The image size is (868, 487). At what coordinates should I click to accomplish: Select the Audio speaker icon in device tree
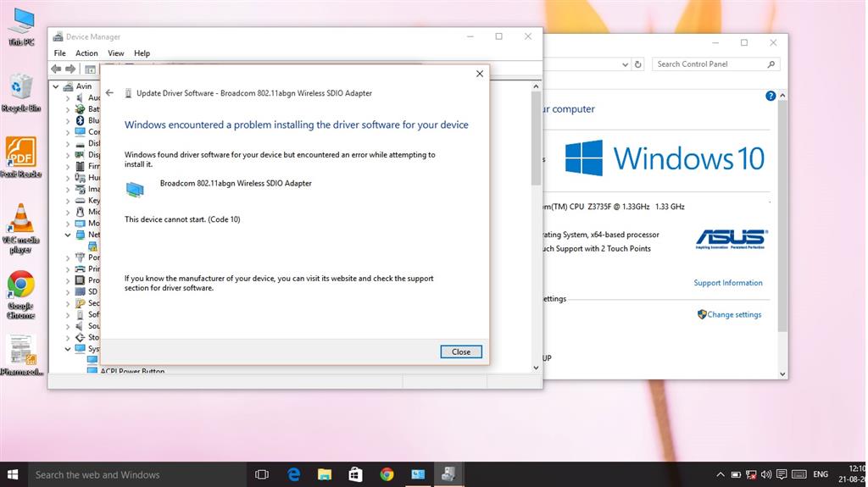pos(80,97)
